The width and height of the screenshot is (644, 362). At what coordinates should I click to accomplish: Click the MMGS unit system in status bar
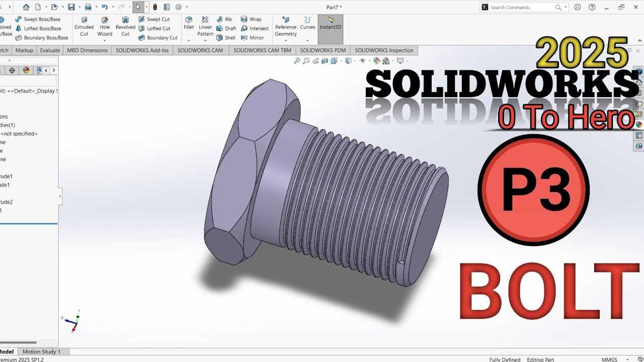(609, 359)
